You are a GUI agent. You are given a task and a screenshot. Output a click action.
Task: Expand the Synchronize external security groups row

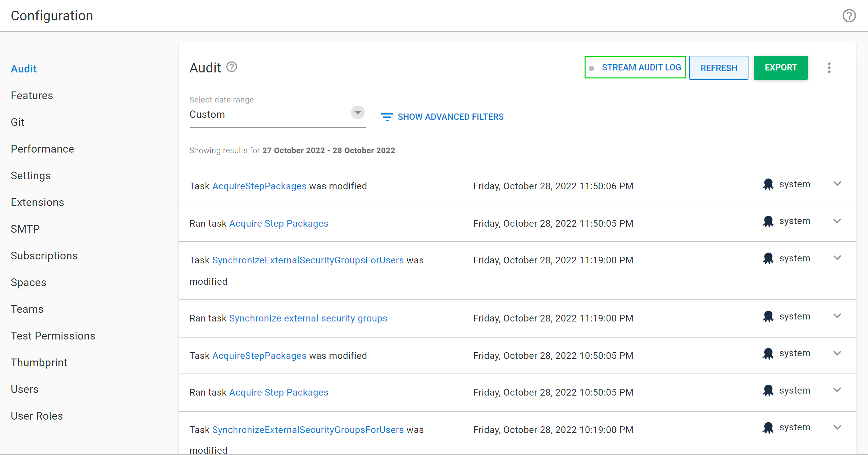[838, 316]
